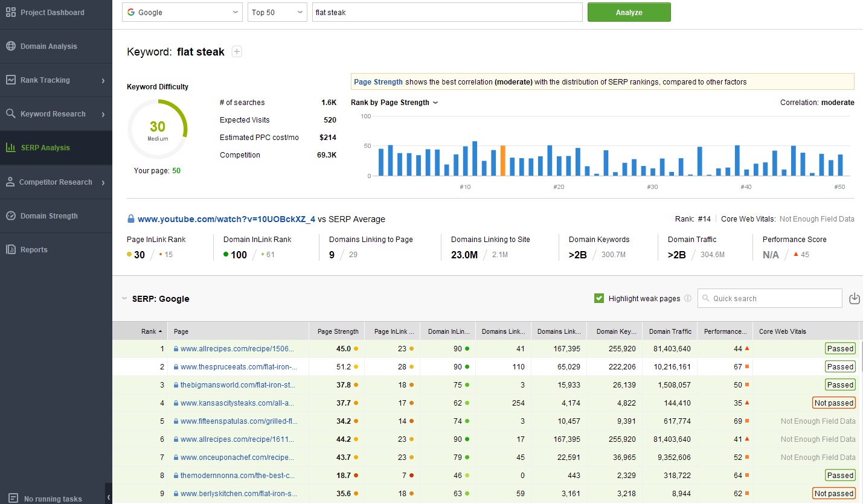The image size is (863, 504).
Task: Open Domain Analysis from the sidebar
Action: [x=49, y=46]
